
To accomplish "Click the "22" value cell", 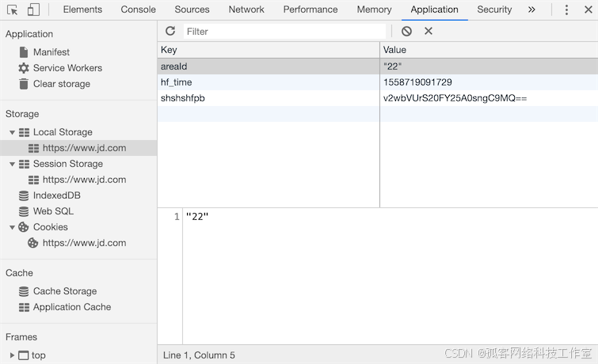I will click(489, 66).
